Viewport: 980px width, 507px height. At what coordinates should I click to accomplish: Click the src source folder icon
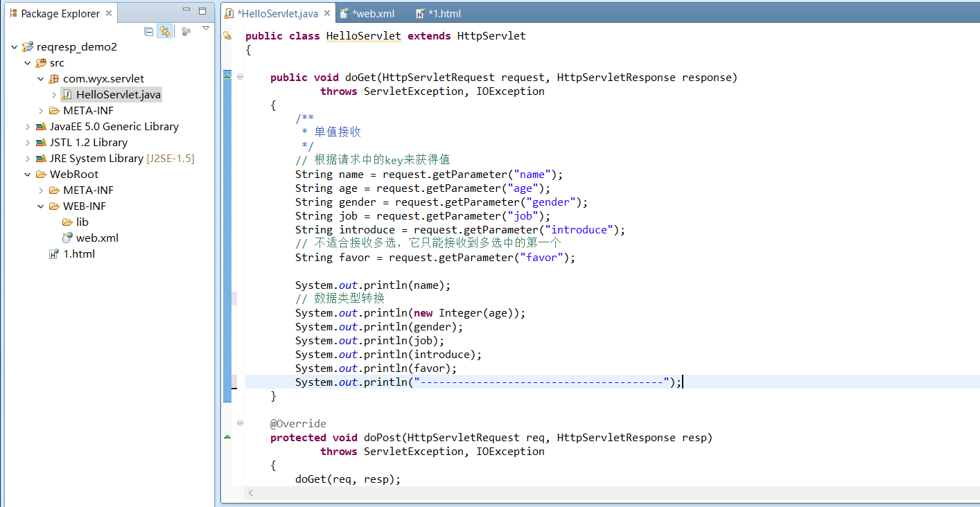pos(41,63)
